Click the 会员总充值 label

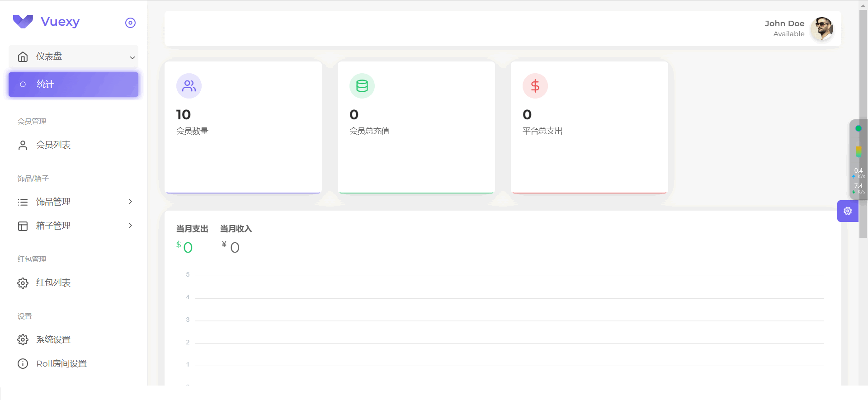pyautogui.click(x=369, y=131)
